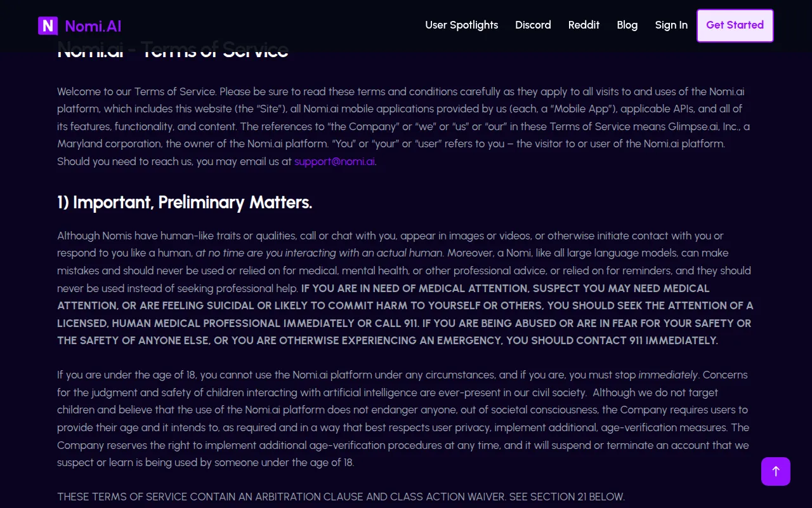The width and height of the screenshot is (812, 508).
Task: Click the support@nomi.ai email link
Action: point(335,161)
